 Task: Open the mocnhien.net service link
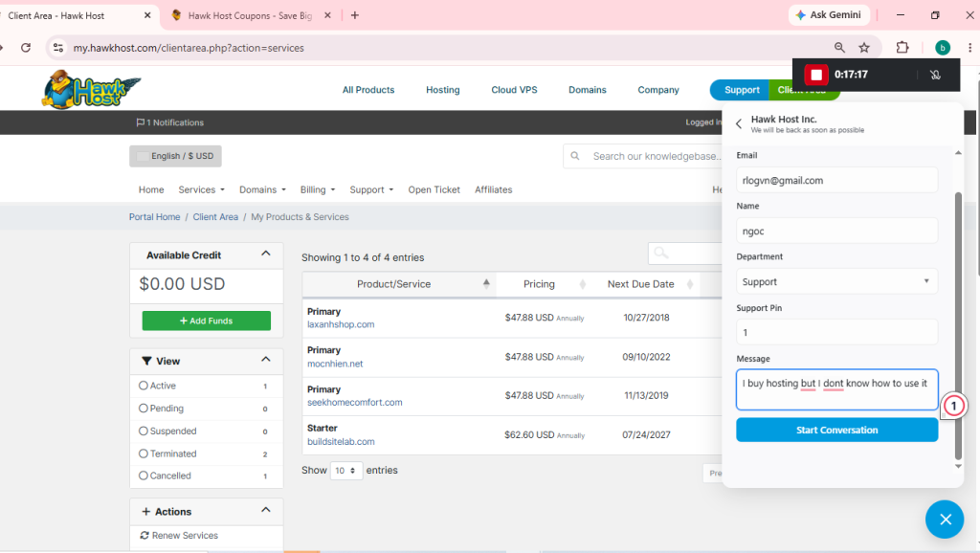click(x=335, y=364)
